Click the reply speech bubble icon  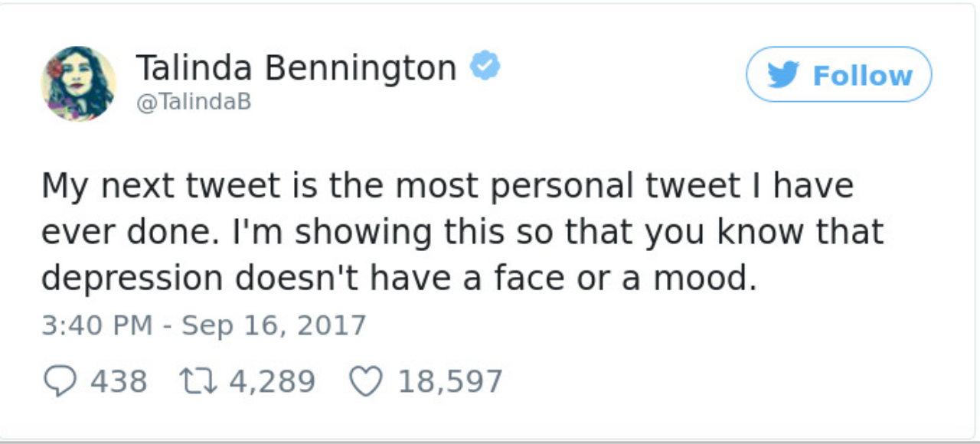(x=60, y=381)
